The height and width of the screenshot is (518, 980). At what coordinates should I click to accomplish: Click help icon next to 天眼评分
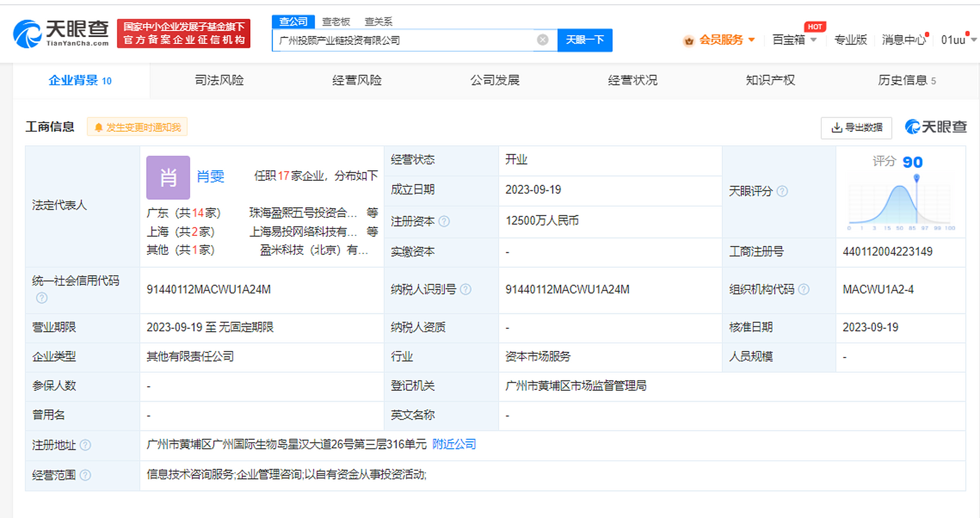click(782, 191)
